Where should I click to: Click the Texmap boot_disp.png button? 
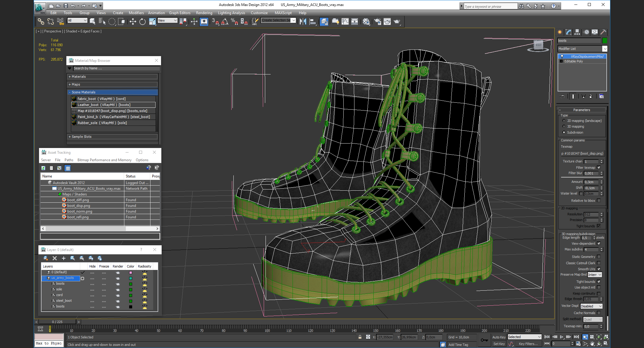click(x=582, y=153)
